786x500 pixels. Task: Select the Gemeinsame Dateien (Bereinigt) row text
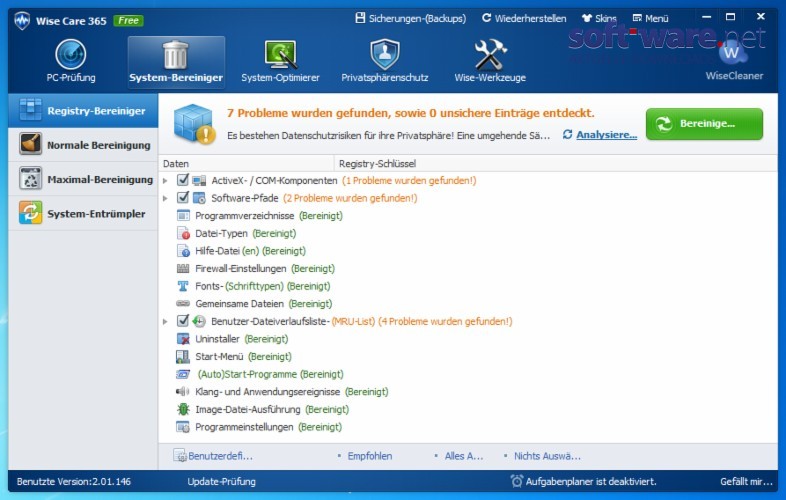point(264,303)
